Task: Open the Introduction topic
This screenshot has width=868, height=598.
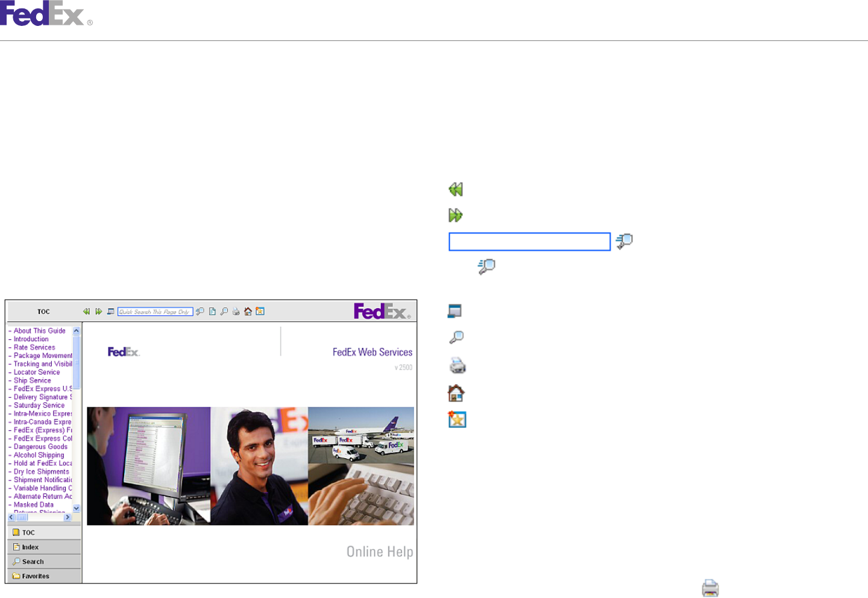Action: (x=31, y=339)
